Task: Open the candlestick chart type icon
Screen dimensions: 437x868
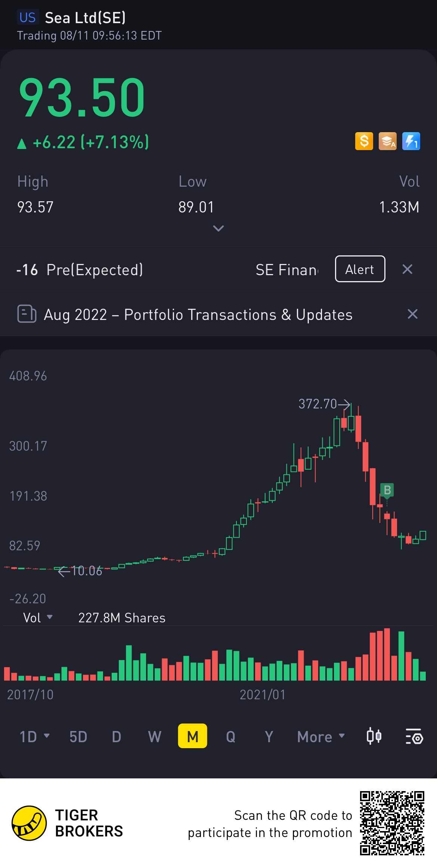Action: pos(374,737)
